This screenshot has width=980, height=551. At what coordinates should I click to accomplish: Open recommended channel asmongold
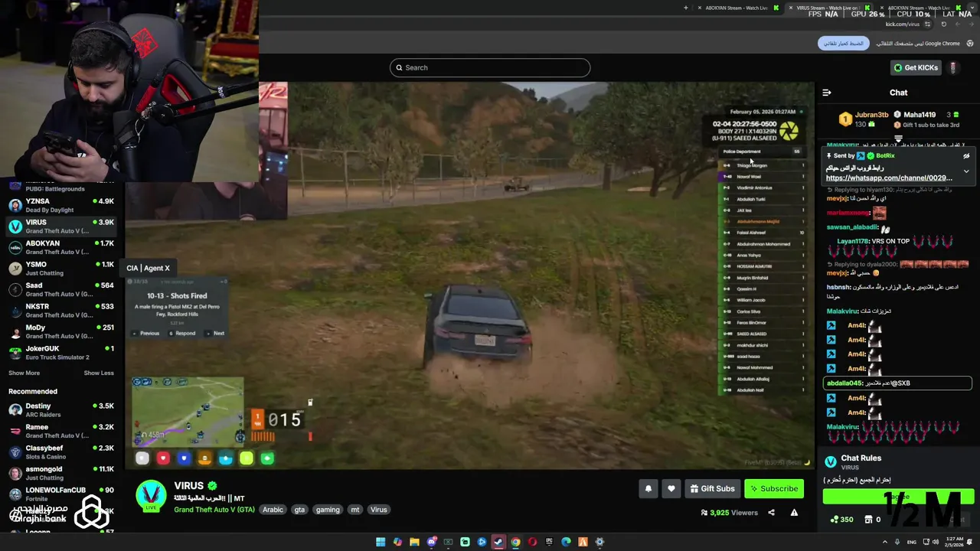coord(61,473)
